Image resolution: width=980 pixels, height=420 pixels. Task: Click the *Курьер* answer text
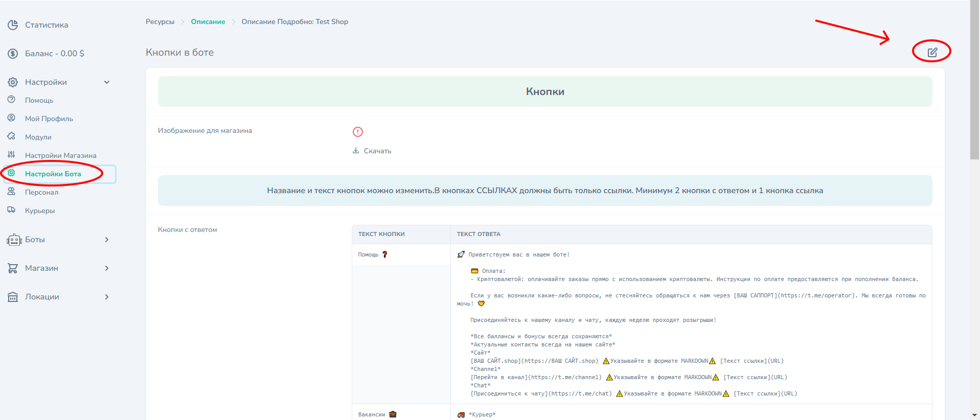482,414
